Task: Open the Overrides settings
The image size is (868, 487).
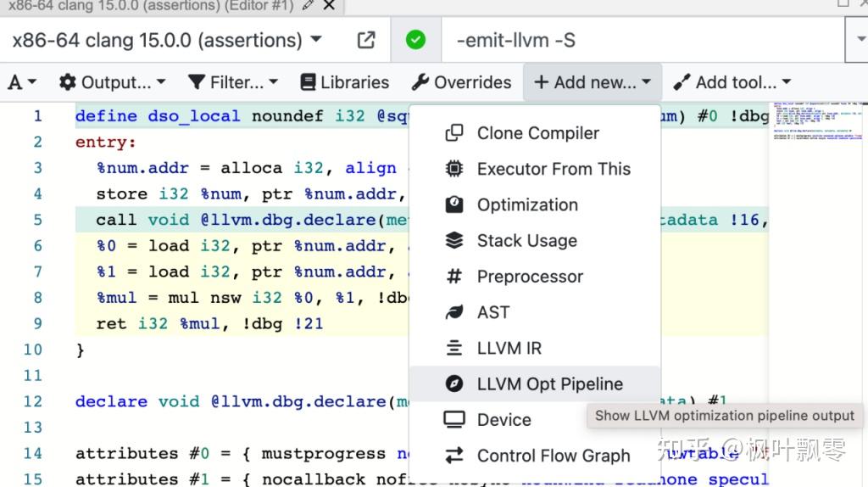Action: (x=461, y=82)
